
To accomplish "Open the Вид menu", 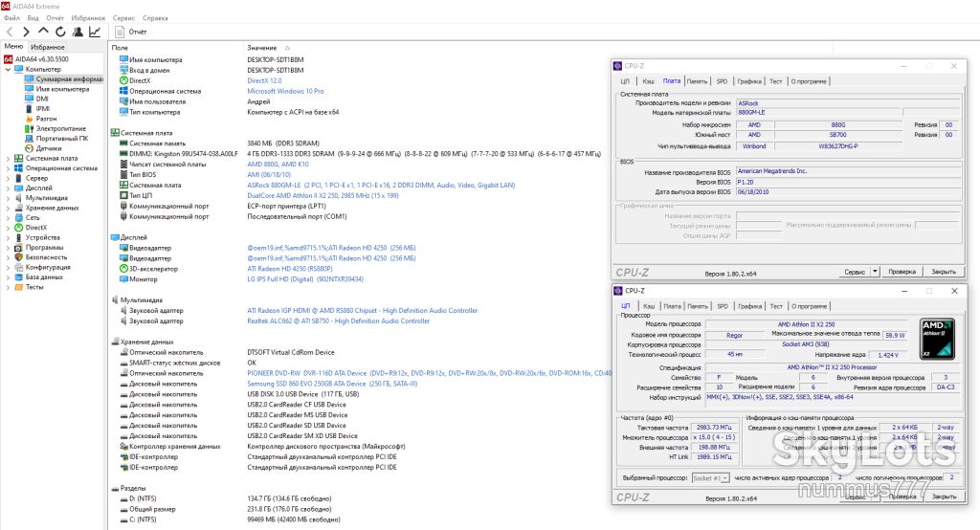I will point(33,18).
